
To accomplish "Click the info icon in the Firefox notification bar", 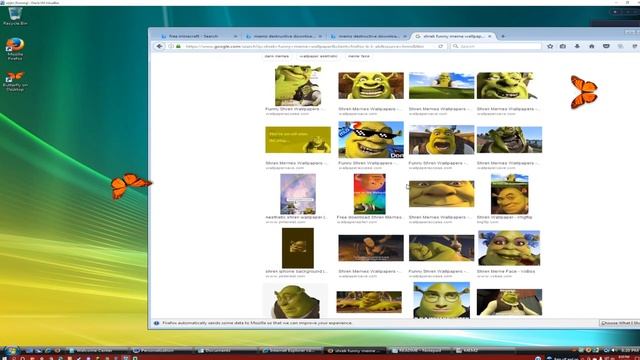I will click(156, 323).
